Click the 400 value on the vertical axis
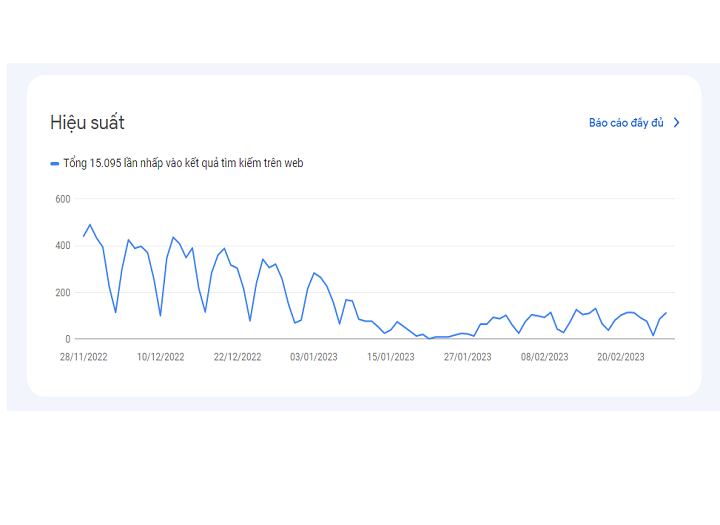This screenshot has width=720, height=525. (62, 246)
